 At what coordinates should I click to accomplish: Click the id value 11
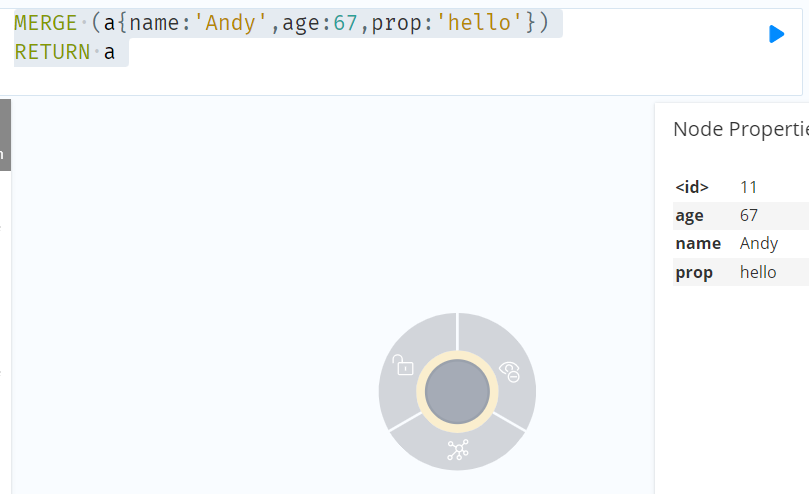(748, 187)
